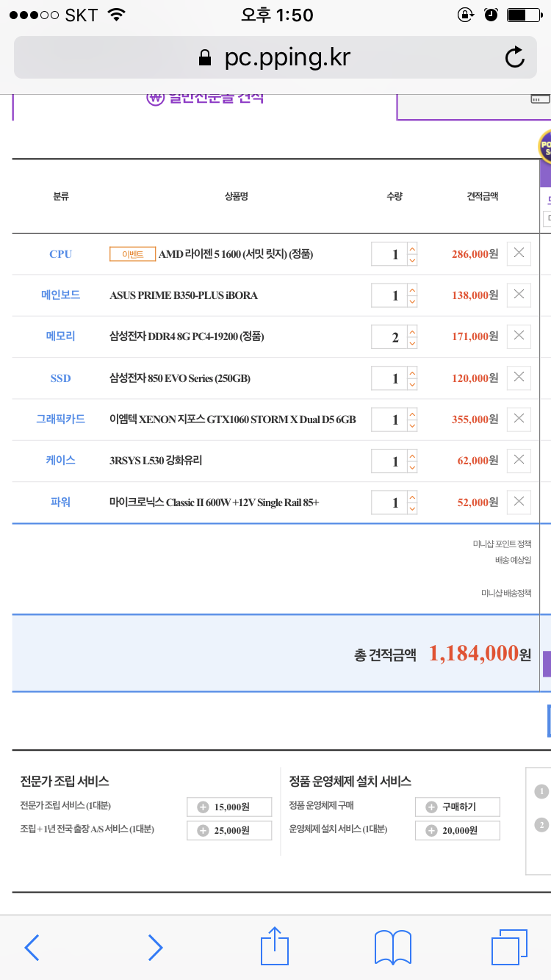Remove the 850 EVO SSD item

(519, 377)
